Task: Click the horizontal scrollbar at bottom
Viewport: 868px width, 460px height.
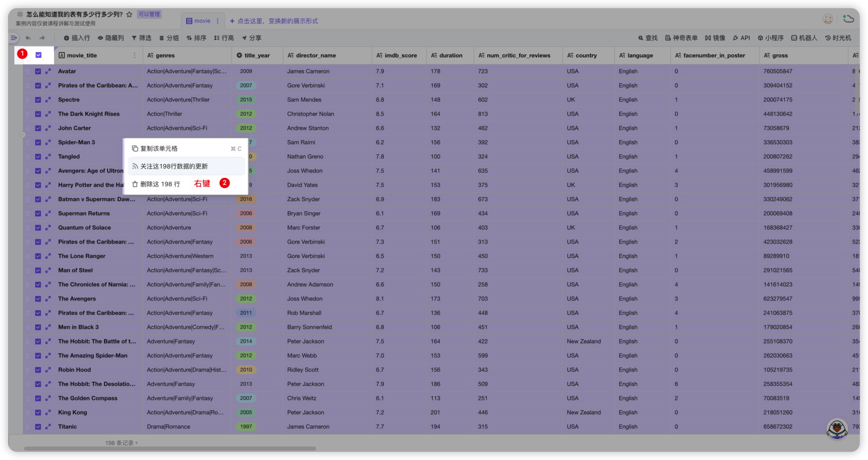Action: click(170, 448)
